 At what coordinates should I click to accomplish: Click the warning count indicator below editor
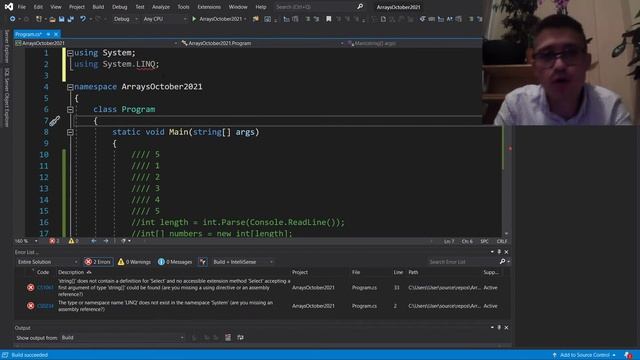(73, 241)
